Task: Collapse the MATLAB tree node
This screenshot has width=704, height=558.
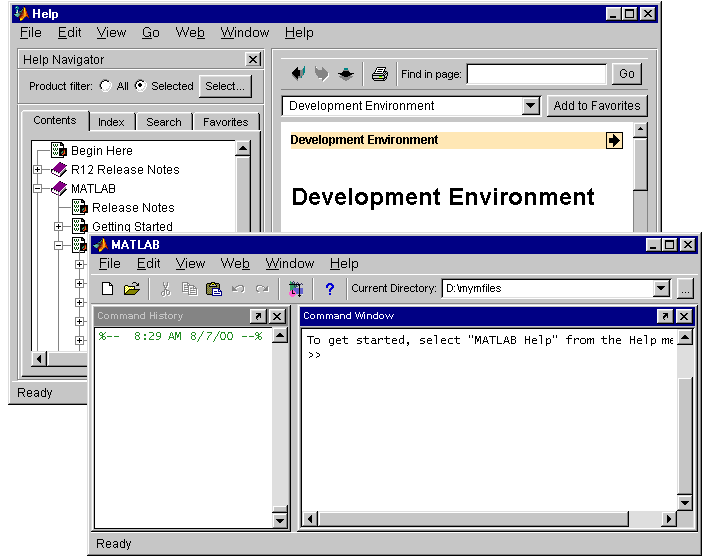Action: pyautogui.click(x=39, y=188)
